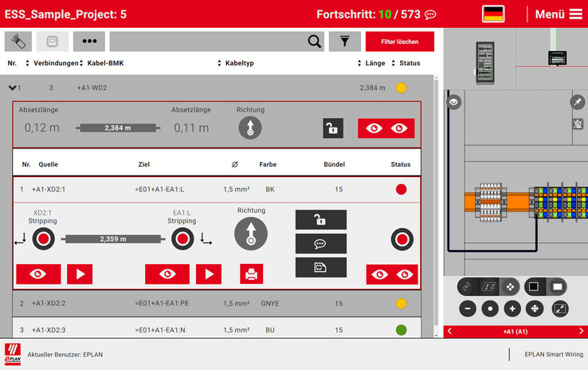Open fullscreen view of the layout

pos(560,309)
